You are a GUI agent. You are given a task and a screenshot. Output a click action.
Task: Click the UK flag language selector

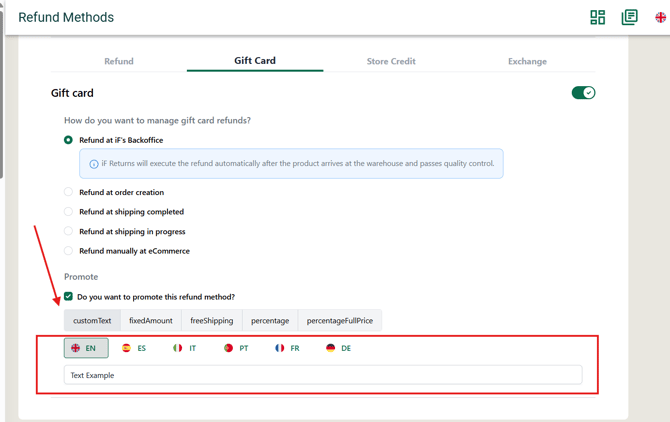coord(661,17)
